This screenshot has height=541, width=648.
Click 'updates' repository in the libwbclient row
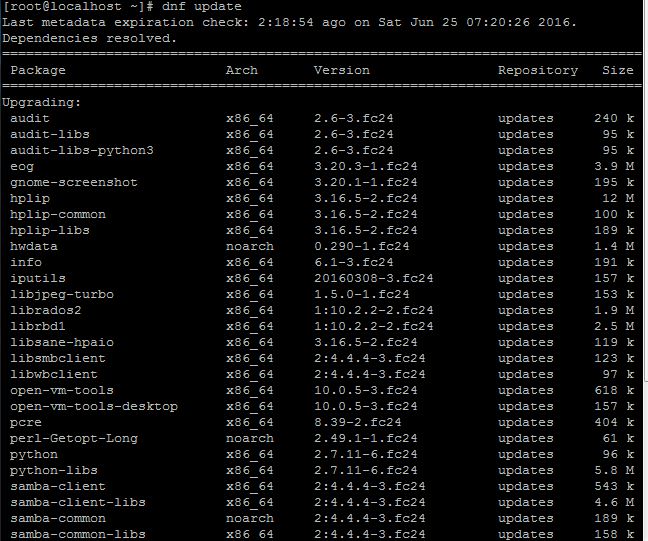(x=526, y=374)
